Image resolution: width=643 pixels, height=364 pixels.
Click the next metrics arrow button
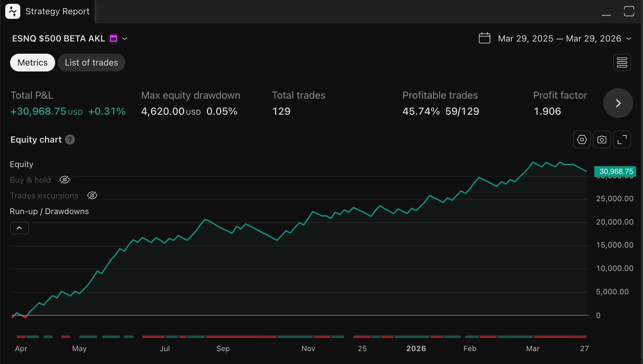(618, 103)
